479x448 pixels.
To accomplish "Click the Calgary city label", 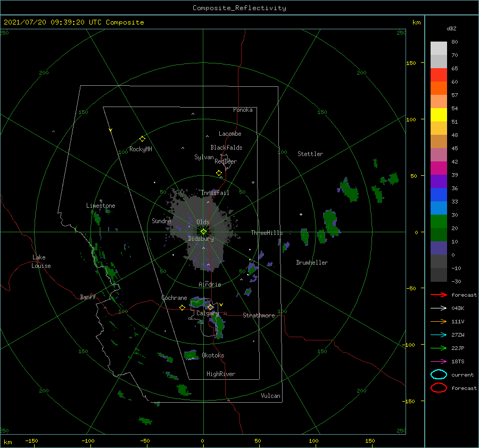I will coord(208,313).
